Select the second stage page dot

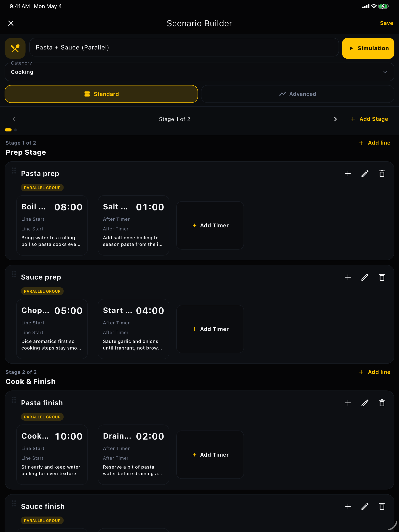(x=15, y=130)
